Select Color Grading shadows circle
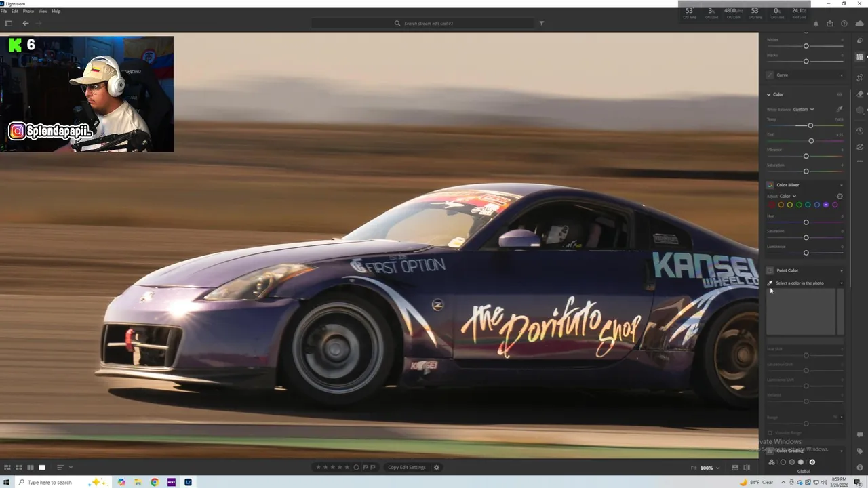The image size is (868, 488). pyautogui.click(x=783, y=462)
